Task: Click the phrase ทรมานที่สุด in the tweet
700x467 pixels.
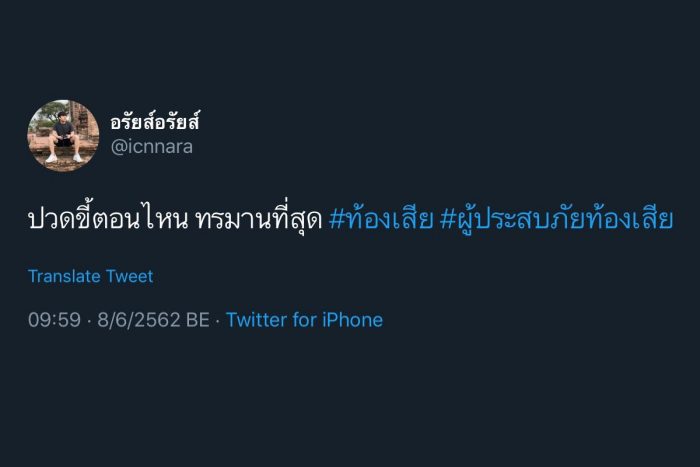Action: tap(259, 219)
